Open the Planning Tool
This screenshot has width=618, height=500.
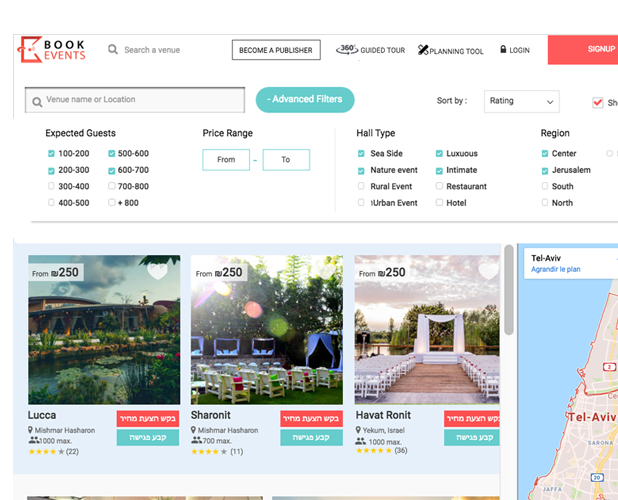(450, 50)
